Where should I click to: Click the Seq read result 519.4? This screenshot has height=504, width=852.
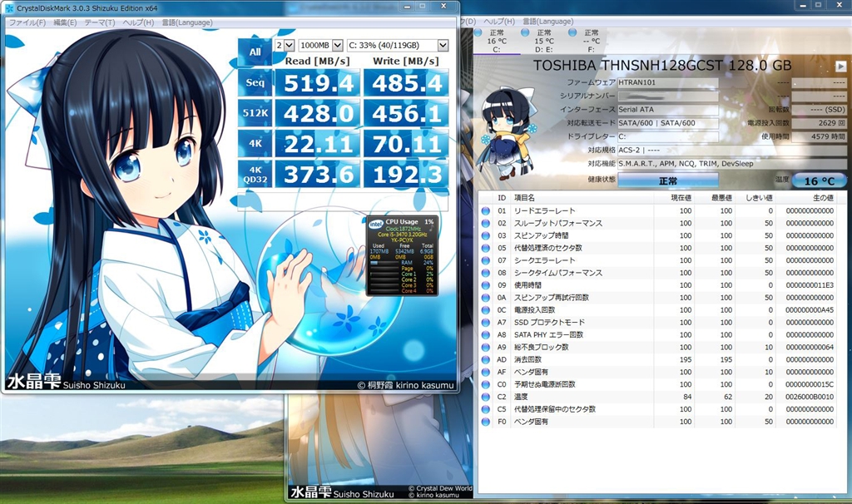tap(318, 82)
